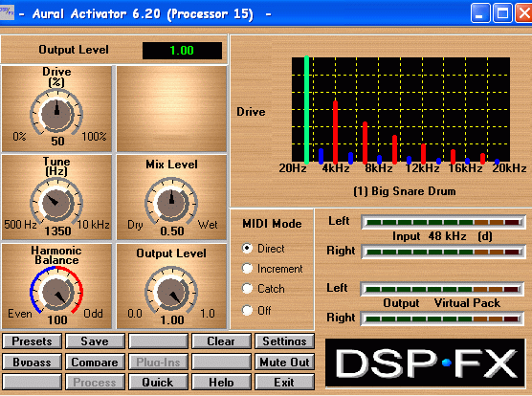532x396 pixels.
Task: Click the Input 48 kHz (d) label
Action: click(x=442, y=236)
